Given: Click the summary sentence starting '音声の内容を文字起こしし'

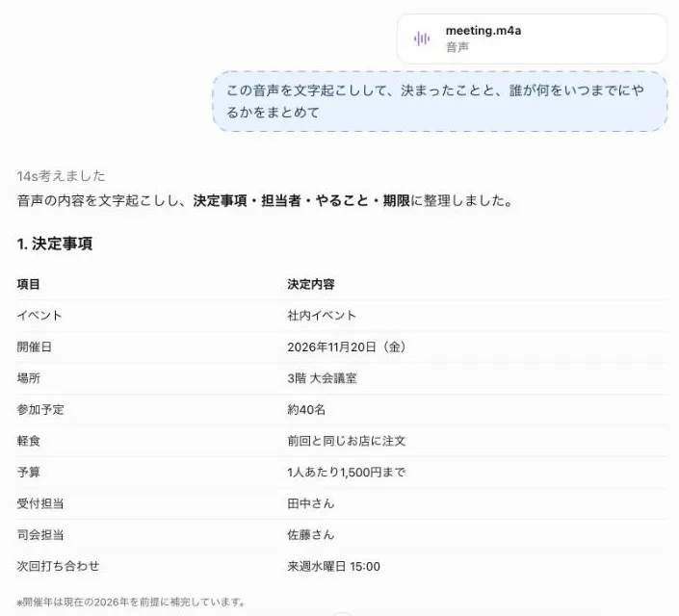Looking at the screenshot, I should pyautogui.click(x=266, y=200).
